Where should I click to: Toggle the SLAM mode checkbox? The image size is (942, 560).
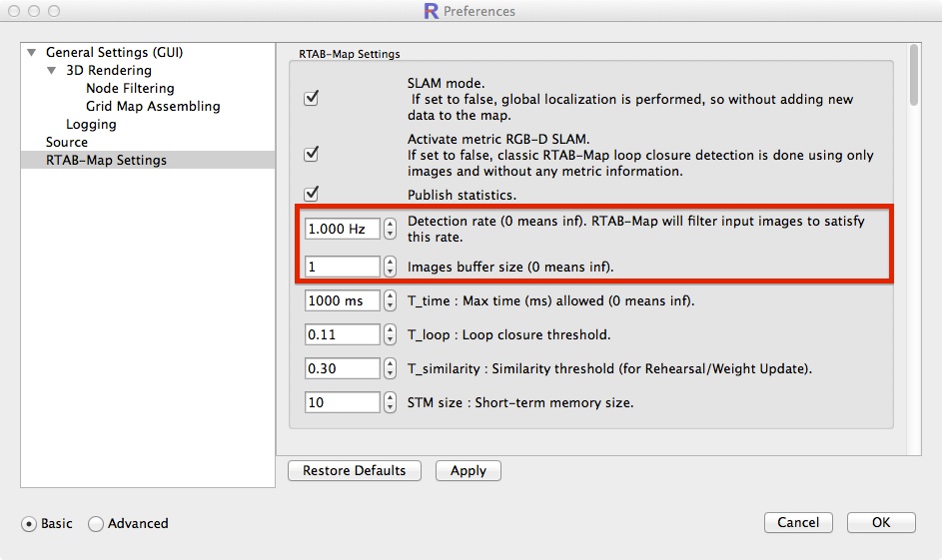coord(311,99)
